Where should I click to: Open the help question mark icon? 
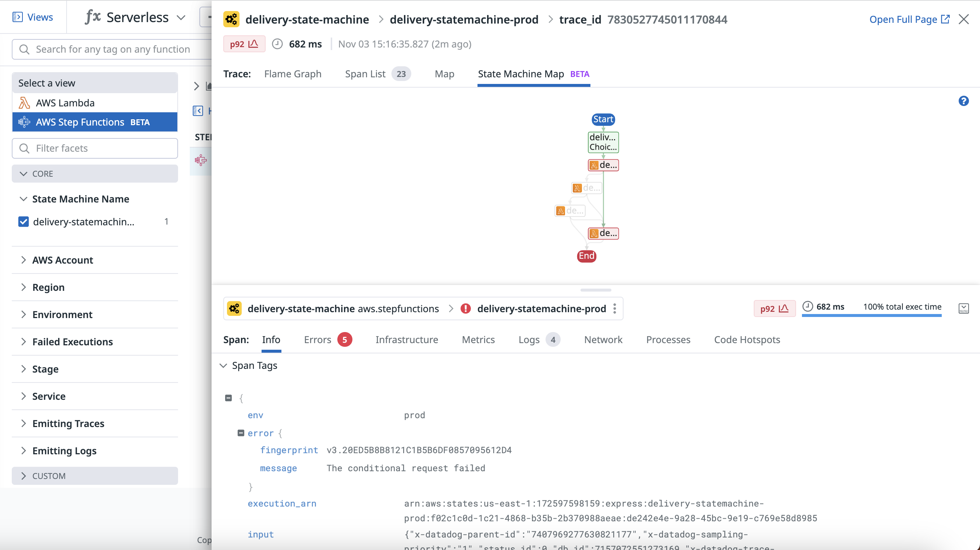963,101
